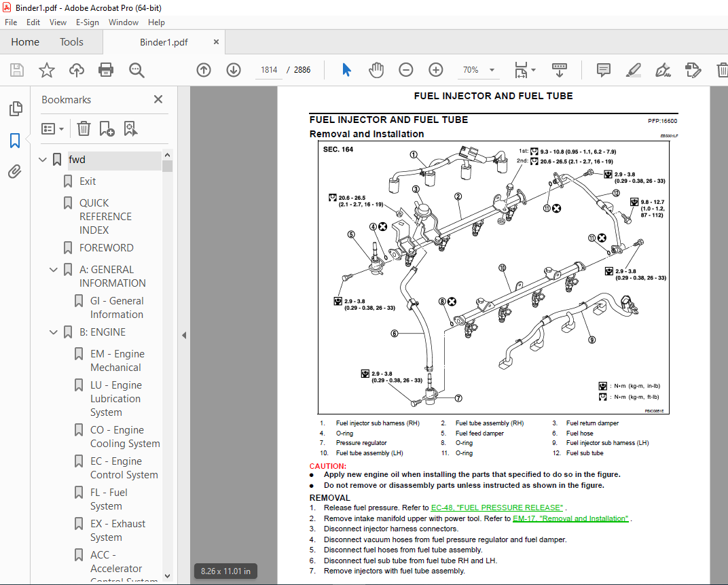
Task: Open fit page options icon
Action: [x=521, y=70]
